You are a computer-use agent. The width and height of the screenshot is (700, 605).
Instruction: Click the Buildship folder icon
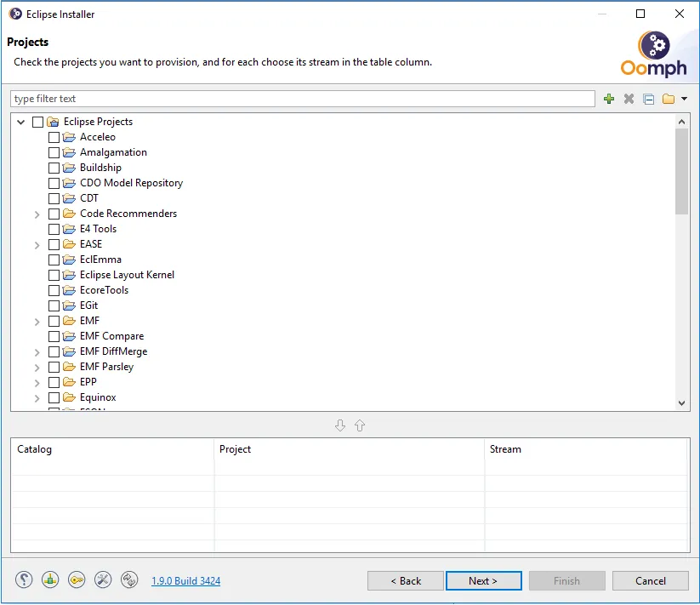tap(69, 168)
